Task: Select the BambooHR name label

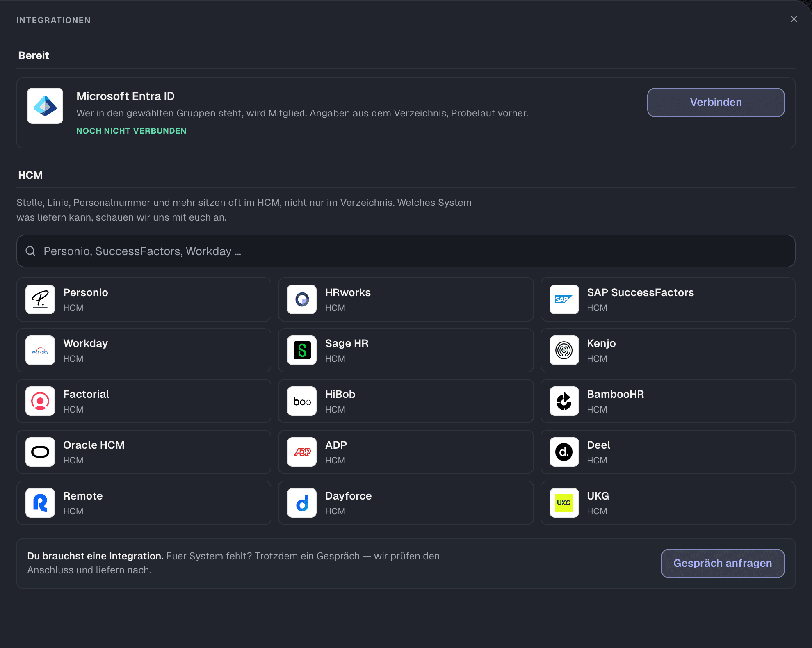Action: tap(615, 394)
